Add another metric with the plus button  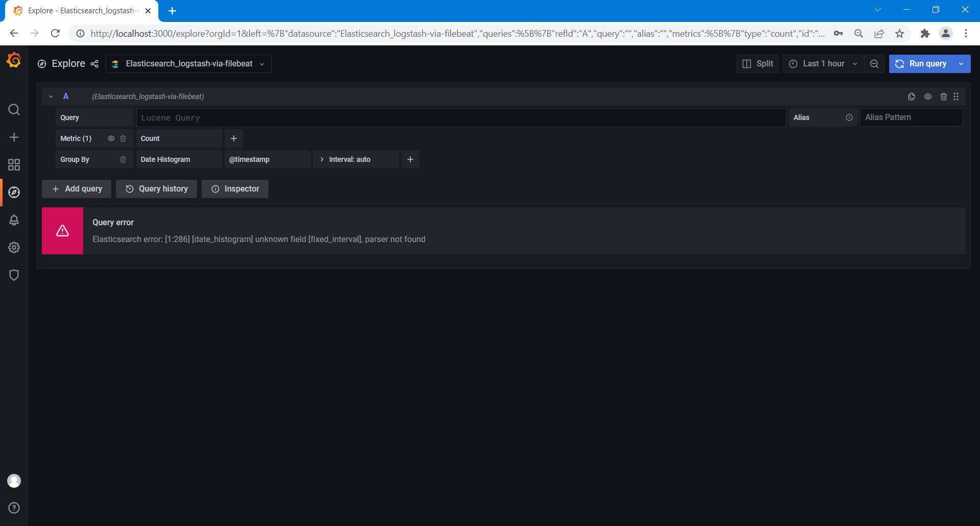234,138
